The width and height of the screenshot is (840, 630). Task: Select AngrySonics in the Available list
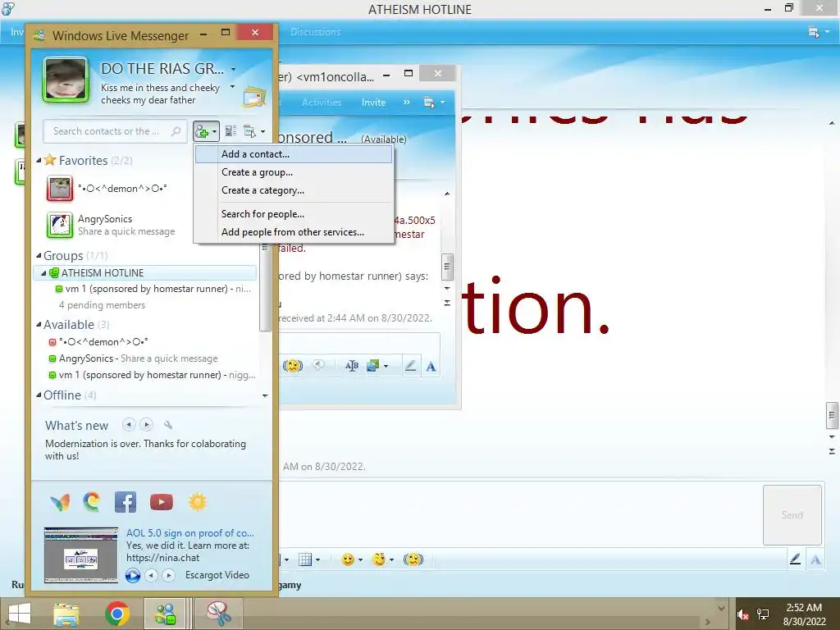(x=134, y=358)
